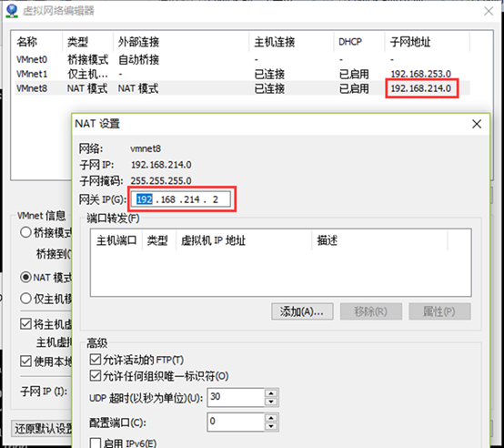Select the 桥接模式 radio button
Viewport: 504px width, 448px height.
(25, 232)
